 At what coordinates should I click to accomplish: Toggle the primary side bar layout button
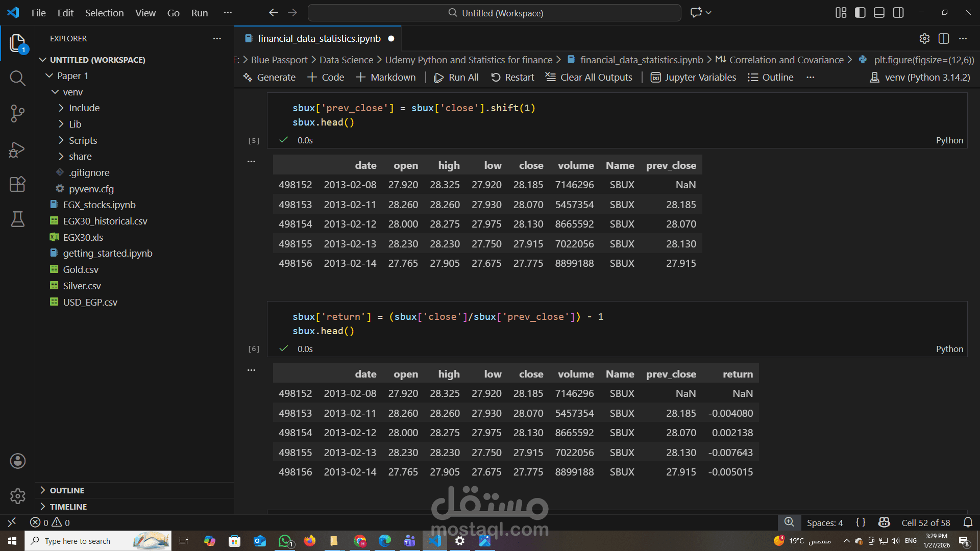[x=860, y=13]
